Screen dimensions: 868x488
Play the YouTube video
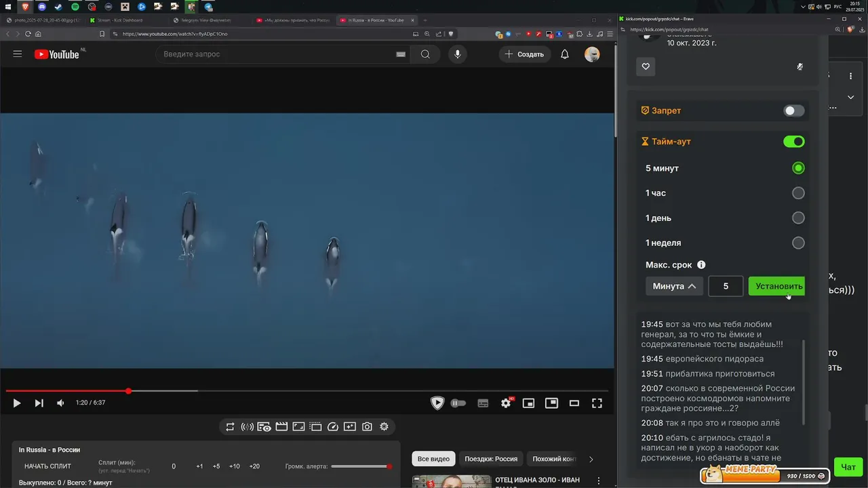(x=17, y=403)
